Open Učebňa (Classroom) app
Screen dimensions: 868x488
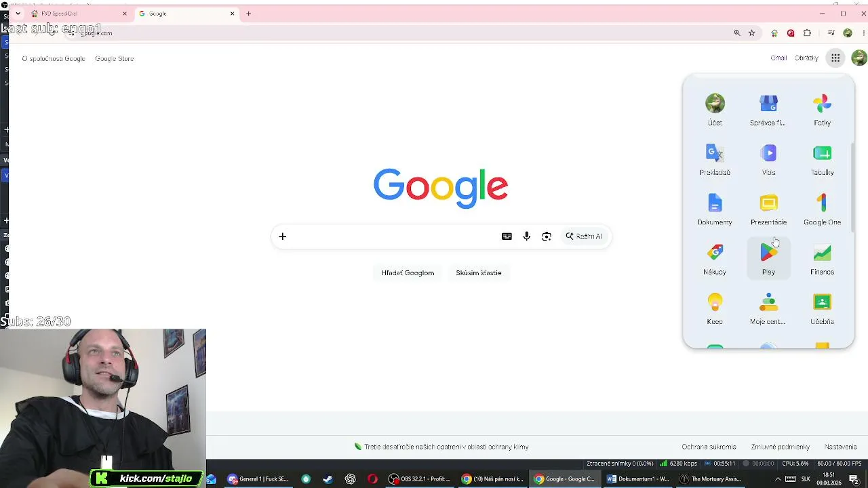point(822,308)
